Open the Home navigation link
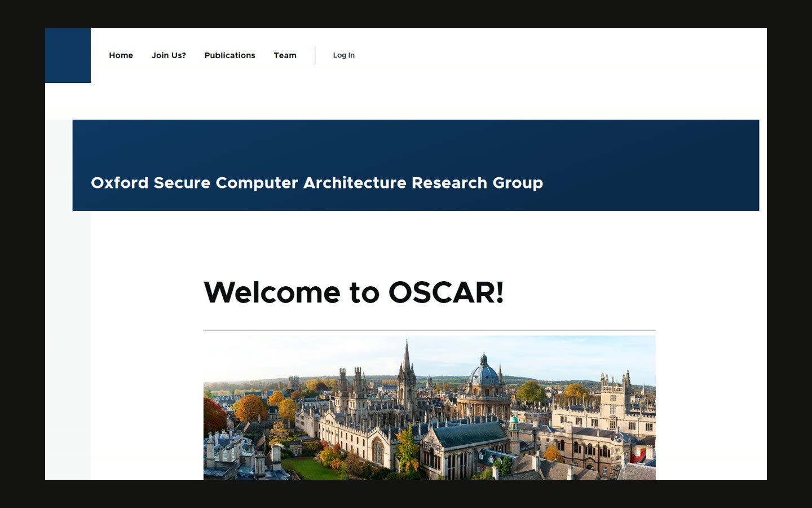The height and width of the screenshot is (508, 812). [121, 55]
